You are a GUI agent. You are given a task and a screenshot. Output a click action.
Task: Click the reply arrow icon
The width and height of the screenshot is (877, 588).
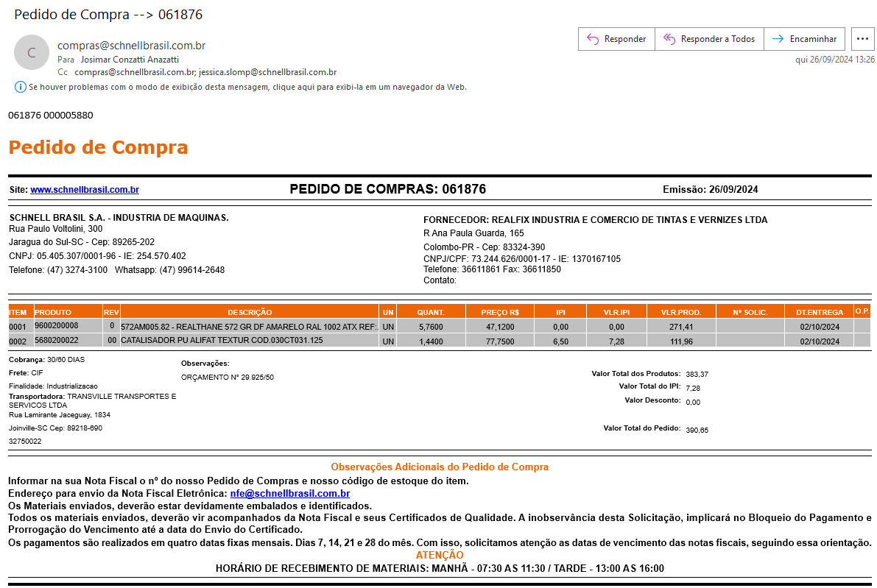(x=593, y=39)
